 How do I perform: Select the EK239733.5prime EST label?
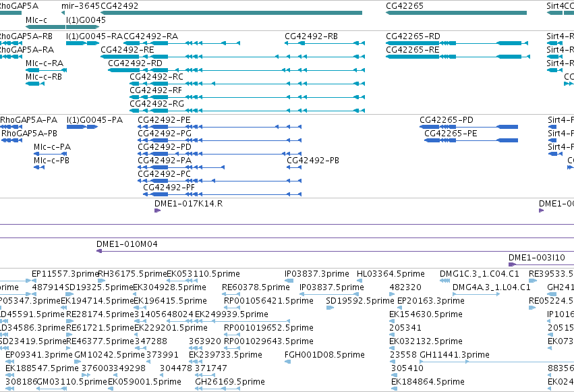225,356
